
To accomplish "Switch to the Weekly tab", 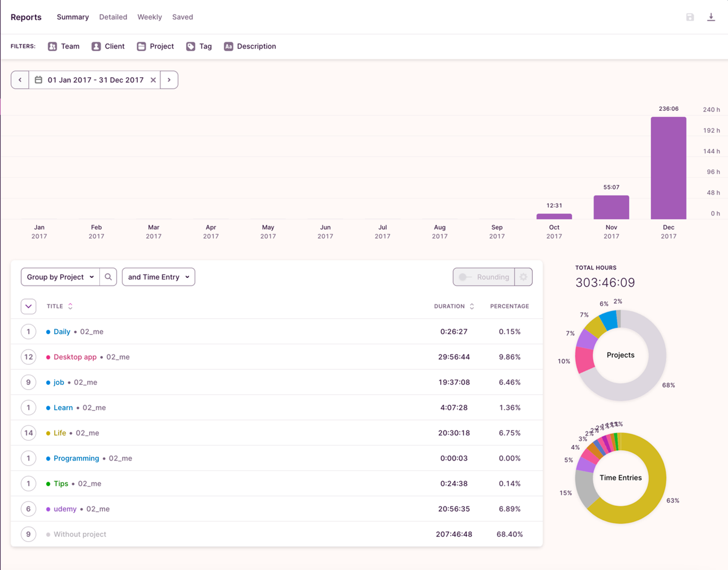I will [x=149, y=17].
